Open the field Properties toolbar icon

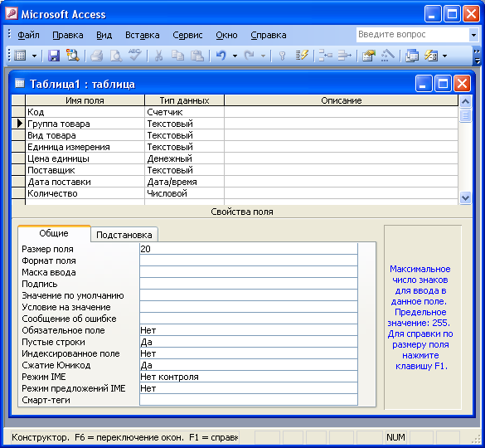pyautogui.click(x=369, y=56)
